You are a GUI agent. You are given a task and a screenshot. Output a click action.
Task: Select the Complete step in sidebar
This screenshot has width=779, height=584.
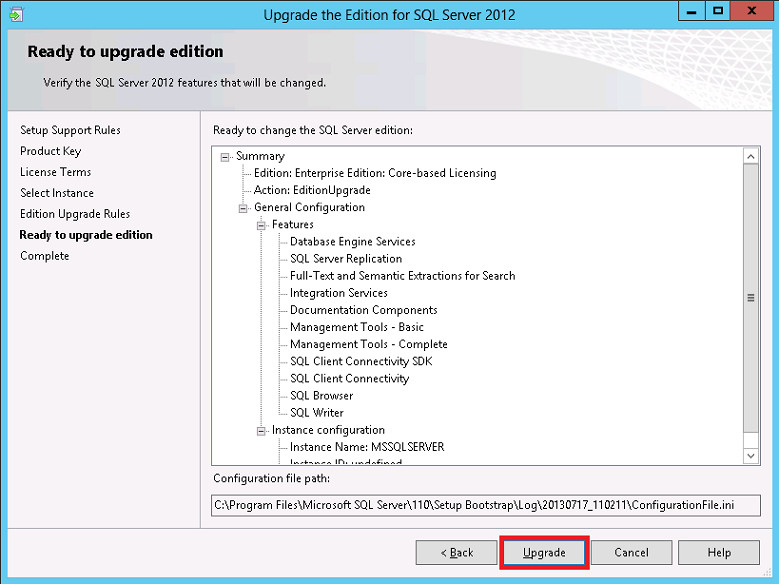[x=45, y=256]
